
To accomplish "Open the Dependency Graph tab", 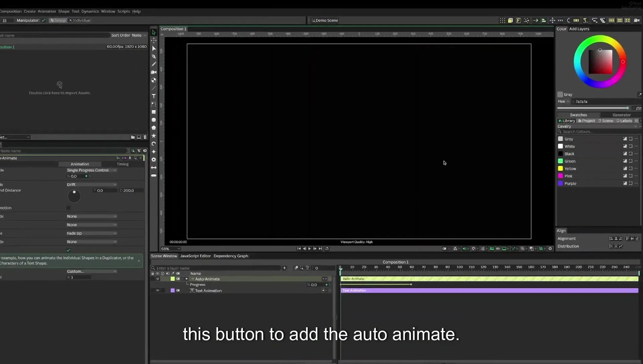I will (231, 256).
